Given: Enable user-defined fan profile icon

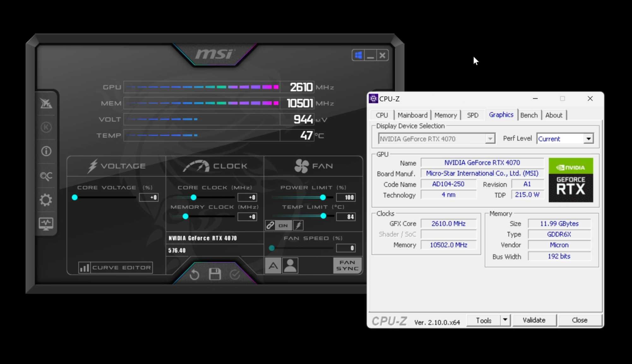Looking at the screenshot, I should coord(290,266).
